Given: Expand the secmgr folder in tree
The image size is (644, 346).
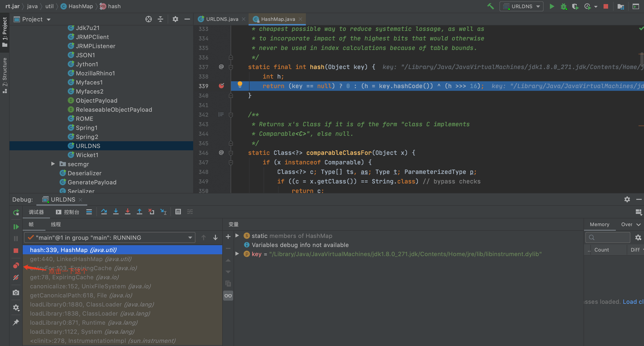Looking at the screenshot, I should pos(53,164).
